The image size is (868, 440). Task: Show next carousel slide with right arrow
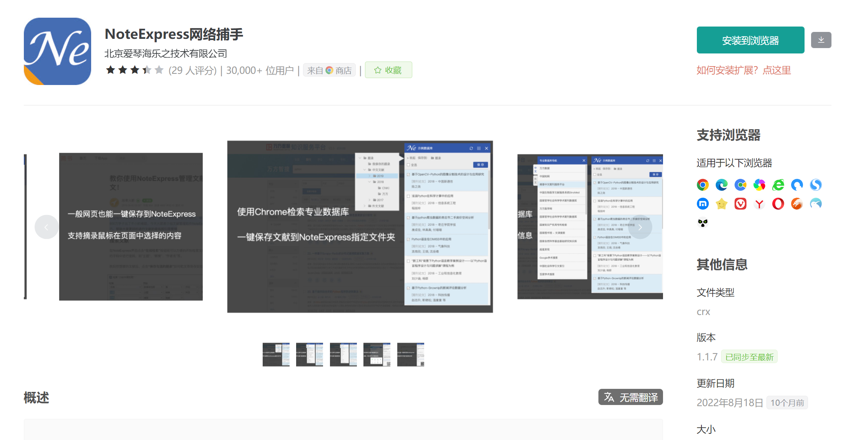coord(640,227)
